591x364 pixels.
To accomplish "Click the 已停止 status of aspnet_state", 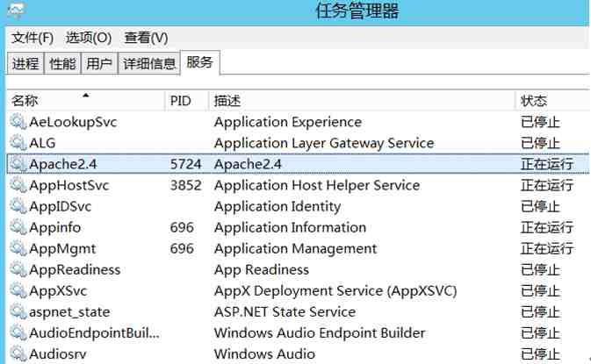I will click(540, 311).
